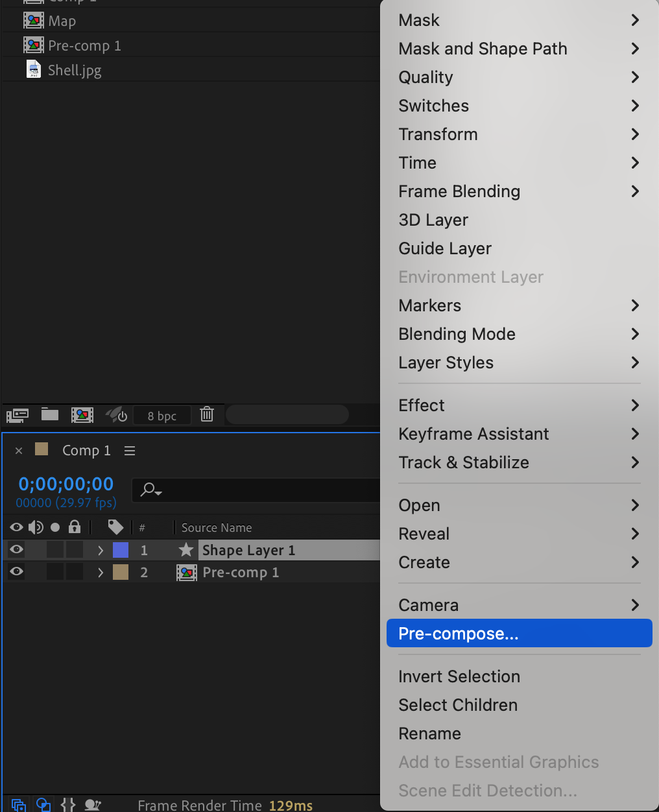This screenshot has width=659, height=812.
Task: Open the Comp 1 panel menu
Action: pos(130,451)
